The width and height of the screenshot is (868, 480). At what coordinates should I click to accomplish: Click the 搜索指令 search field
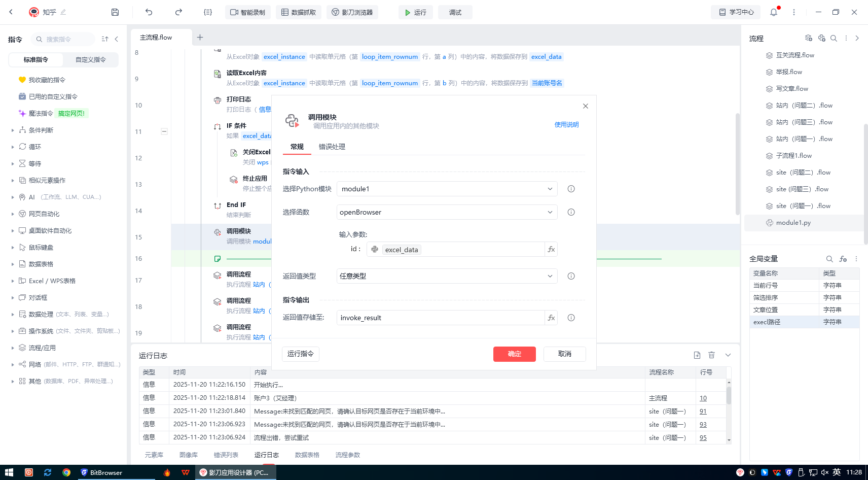62,39
